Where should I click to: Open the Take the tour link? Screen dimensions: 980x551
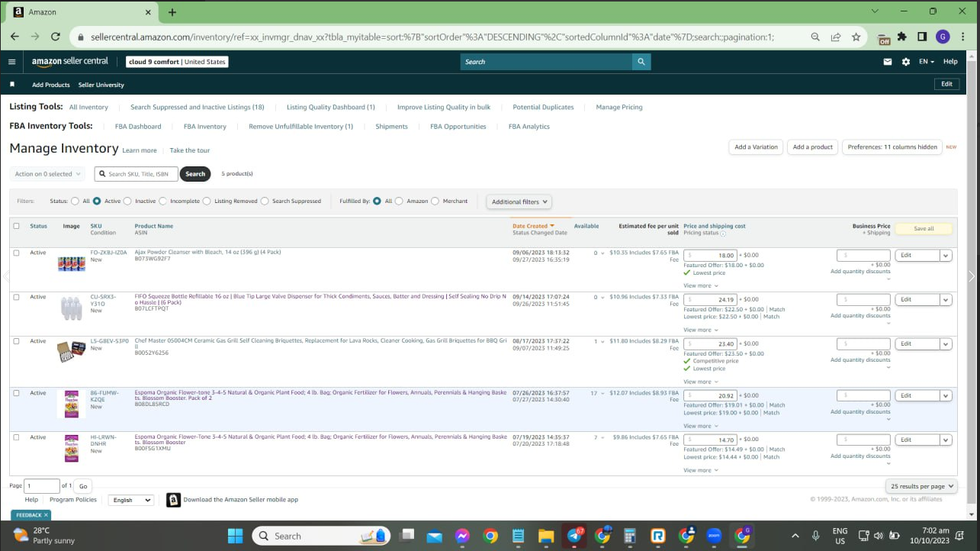pos(190,150)
